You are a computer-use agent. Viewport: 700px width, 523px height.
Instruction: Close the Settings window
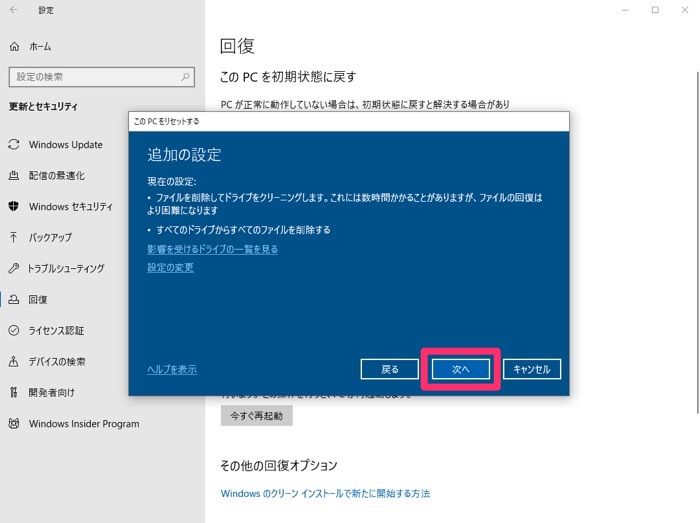click(x=685, y=10)
